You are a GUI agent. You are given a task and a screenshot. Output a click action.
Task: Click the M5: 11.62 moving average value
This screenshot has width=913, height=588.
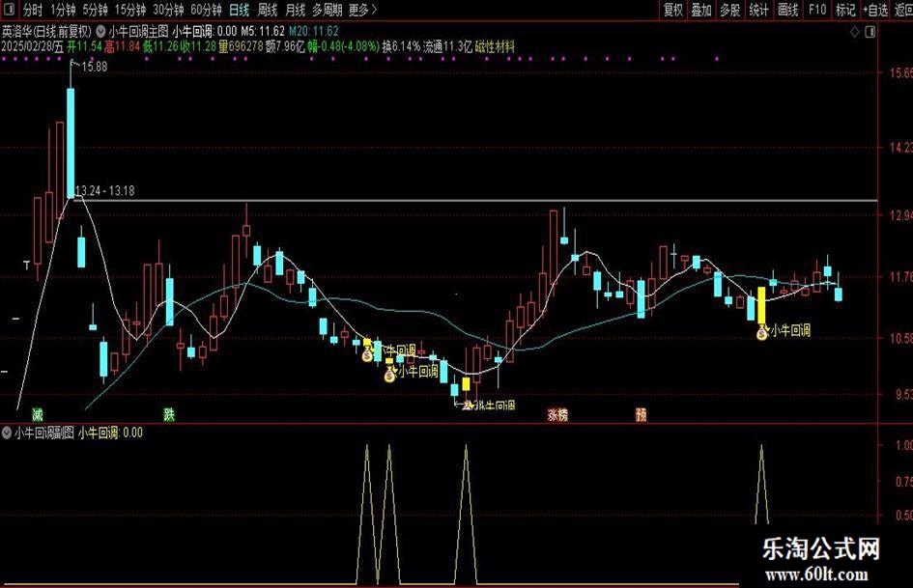263,31
